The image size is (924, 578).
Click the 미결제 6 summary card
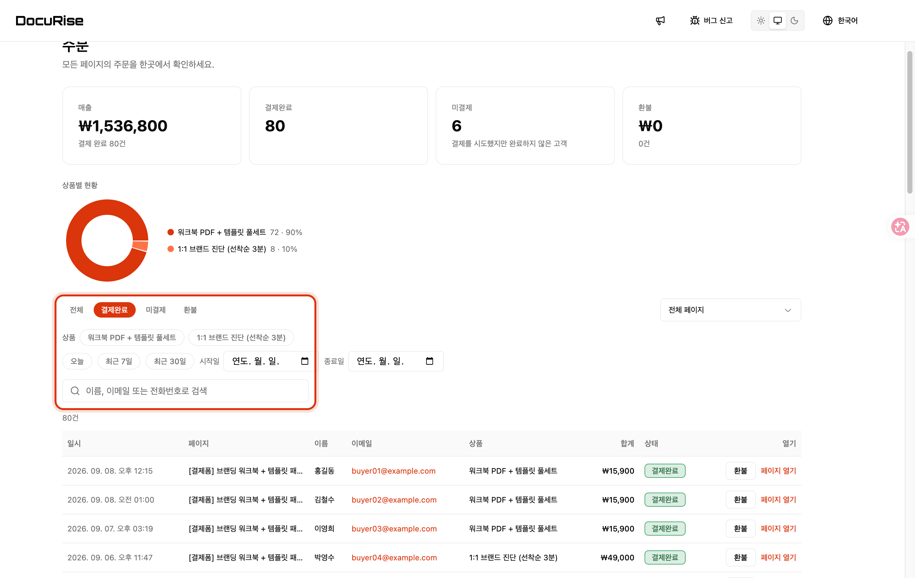click(525, 125)
